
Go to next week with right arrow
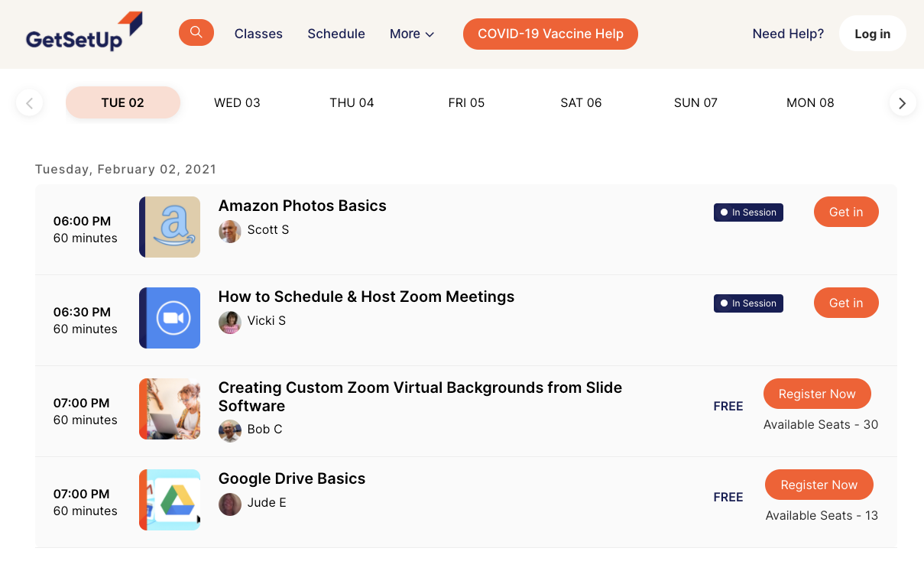tap(903, 103)
